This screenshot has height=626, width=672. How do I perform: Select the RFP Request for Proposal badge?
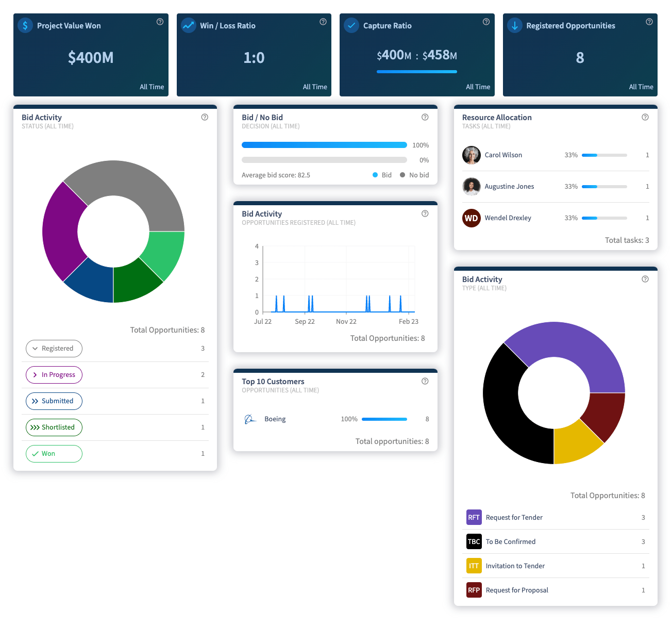coord(474,590)
